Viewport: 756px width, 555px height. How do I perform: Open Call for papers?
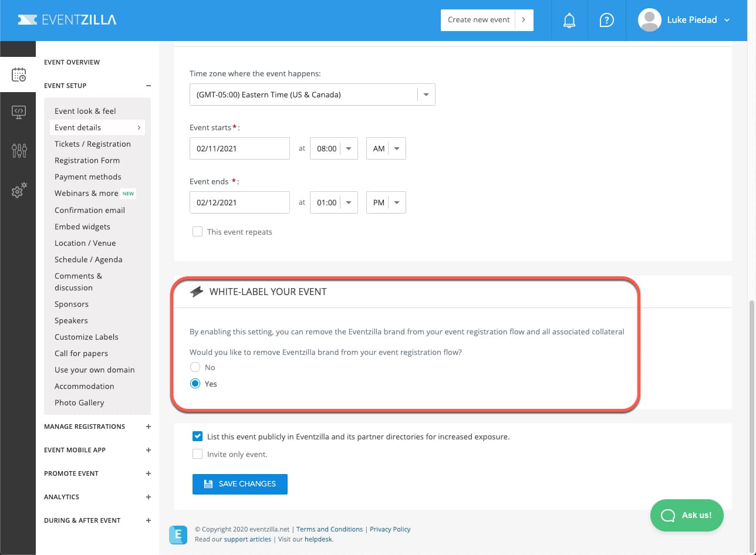[x=81, y=353]
